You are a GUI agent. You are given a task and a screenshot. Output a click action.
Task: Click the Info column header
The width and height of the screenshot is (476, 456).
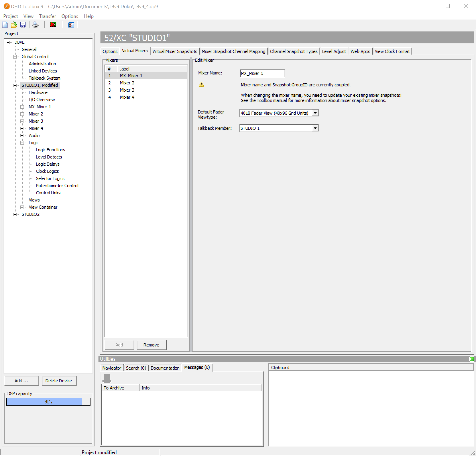[201, 388]
